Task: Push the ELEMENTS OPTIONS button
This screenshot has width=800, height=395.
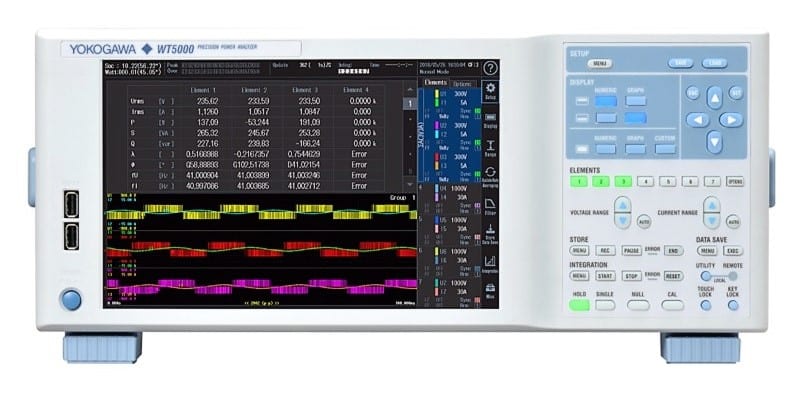Action: click(x=735, y=181)
